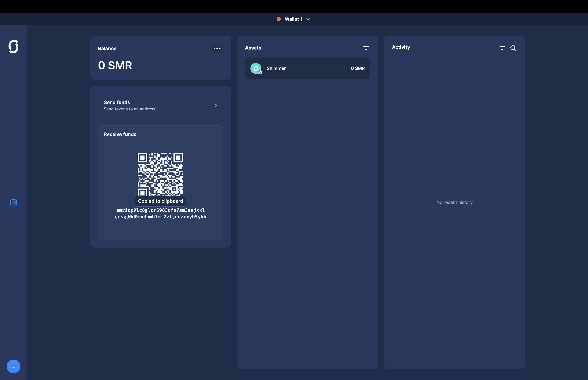This screenshot has width=588, height=380.
Task: Select the Shimmer asset row
Action: pos(307,68)
